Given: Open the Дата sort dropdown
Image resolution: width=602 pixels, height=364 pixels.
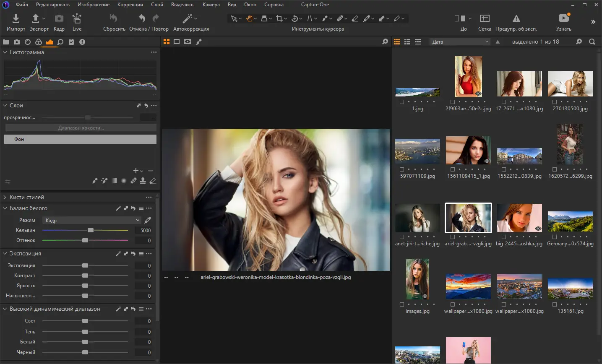Looking at the screenshot, I should point(460,42).
